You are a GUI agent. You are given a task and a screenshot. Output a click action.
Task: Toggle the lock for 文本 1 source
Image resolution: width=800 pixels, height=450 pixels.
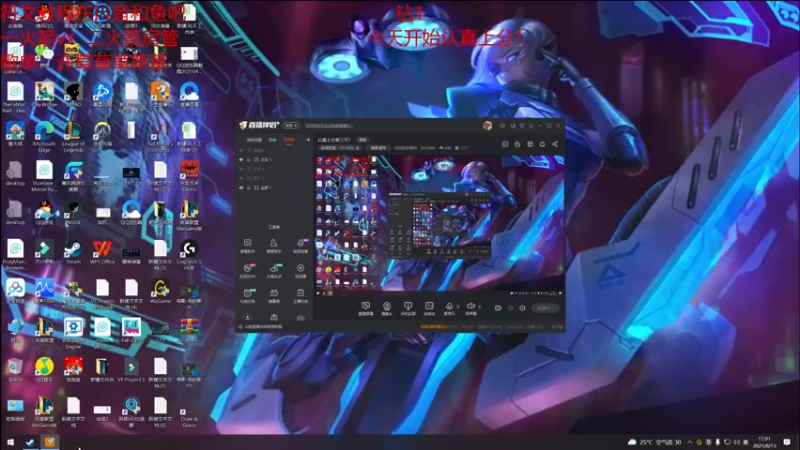[249, 160]
